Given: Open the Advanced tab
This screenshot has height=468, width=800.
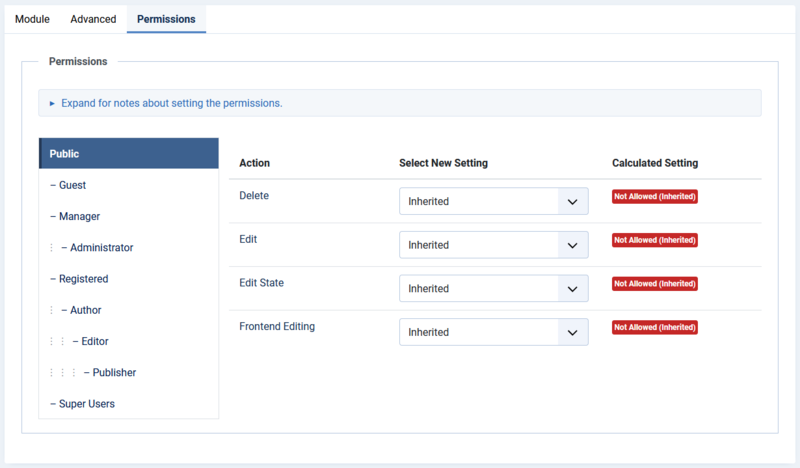Looking at the screenshot, I should coord(93,19).
